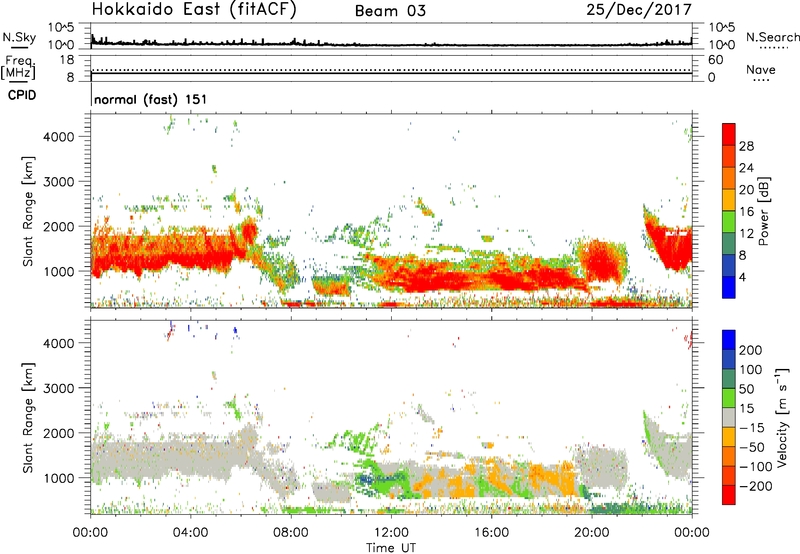
Task: Click the yellow-orange -50 to -15 Velocity segment
Action: pyautogui.click(x=729, y=437)
